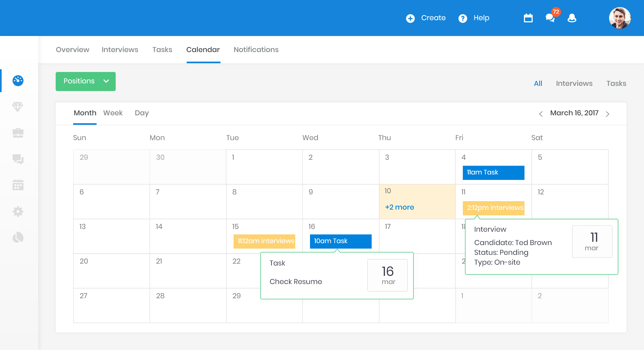Open the calendar icon in top bar
This screenshot has width=644, height=350.
tap(528, 18)
